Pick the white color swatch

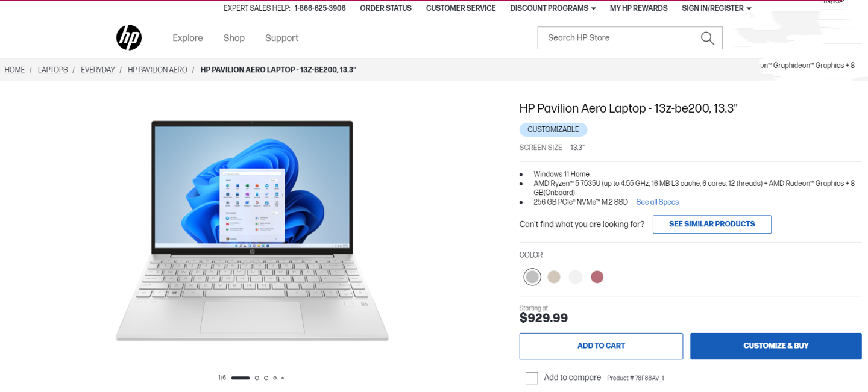pyautogui.click(x=576, y=277)
